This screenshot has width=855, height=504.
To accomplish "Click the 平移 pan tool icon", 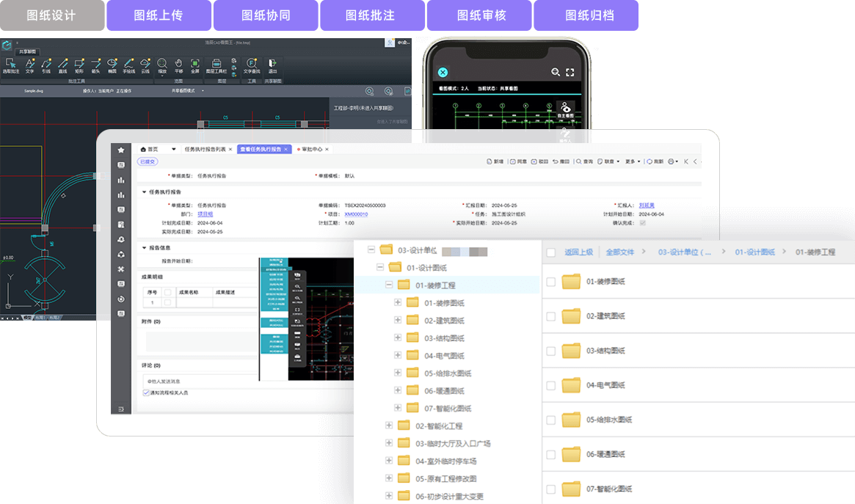I will point(178,65).
